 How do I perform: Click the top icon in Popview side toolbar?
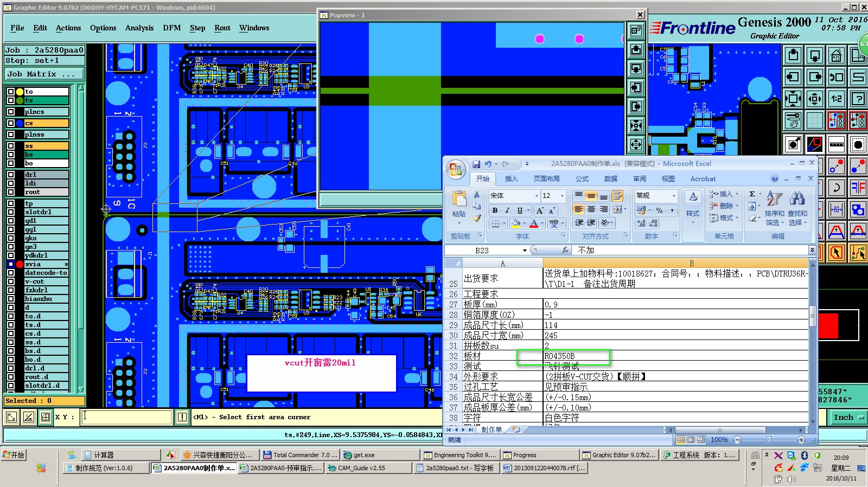tap(636, 31)
